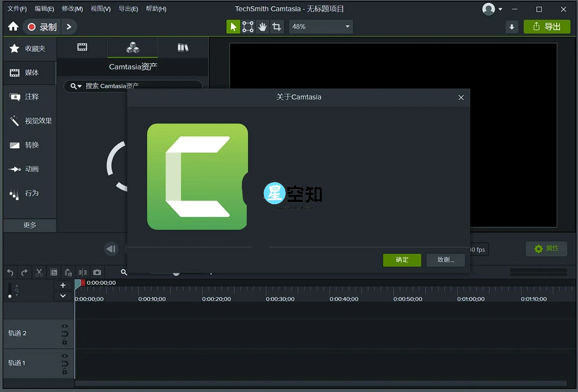This screenshot has height=392, width=578.
Task: Open the 转换 effects panel
Action: 29,145
